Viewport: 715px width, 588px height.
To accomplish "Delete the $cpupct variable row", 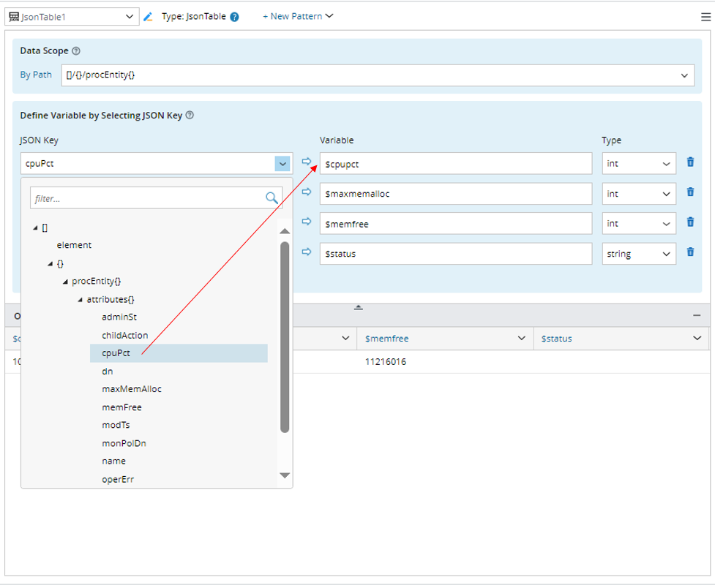I will 690,162.
